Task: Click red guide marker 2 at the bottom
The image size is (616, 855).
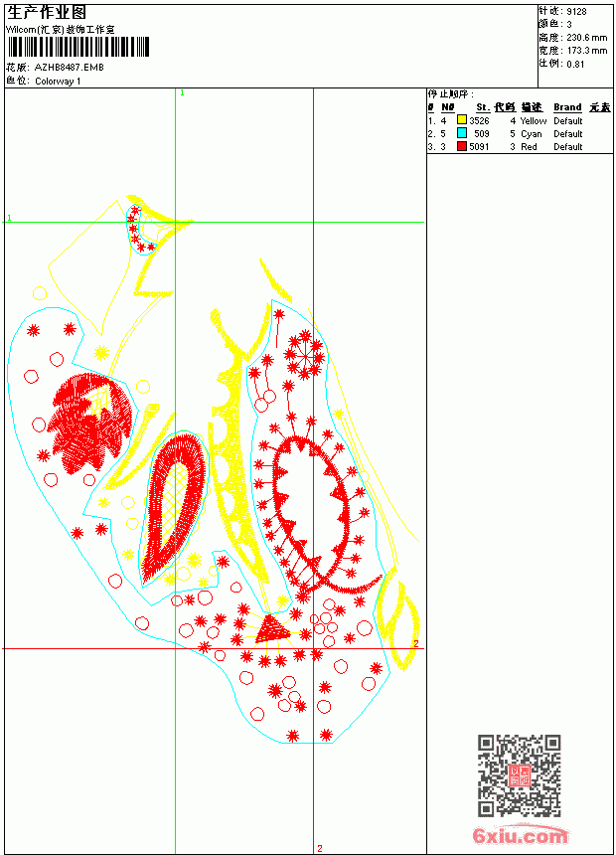Action: [x=320, y=848]
